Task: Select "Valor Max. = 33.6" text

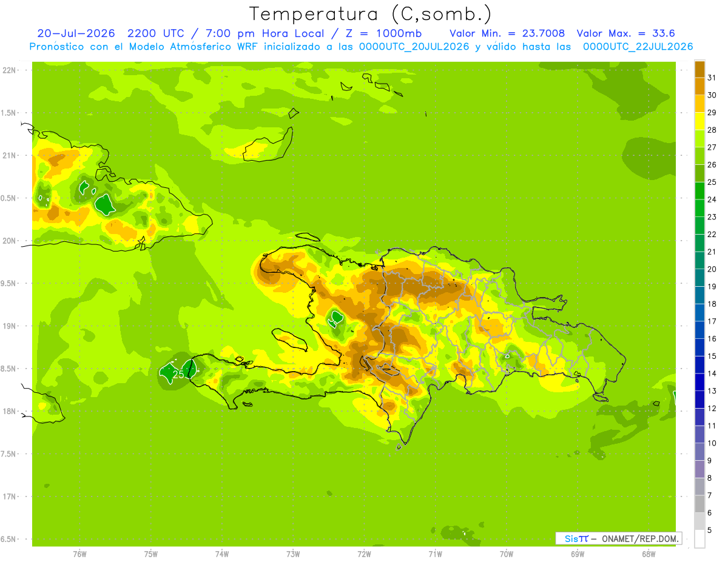Action: point(625,33)
